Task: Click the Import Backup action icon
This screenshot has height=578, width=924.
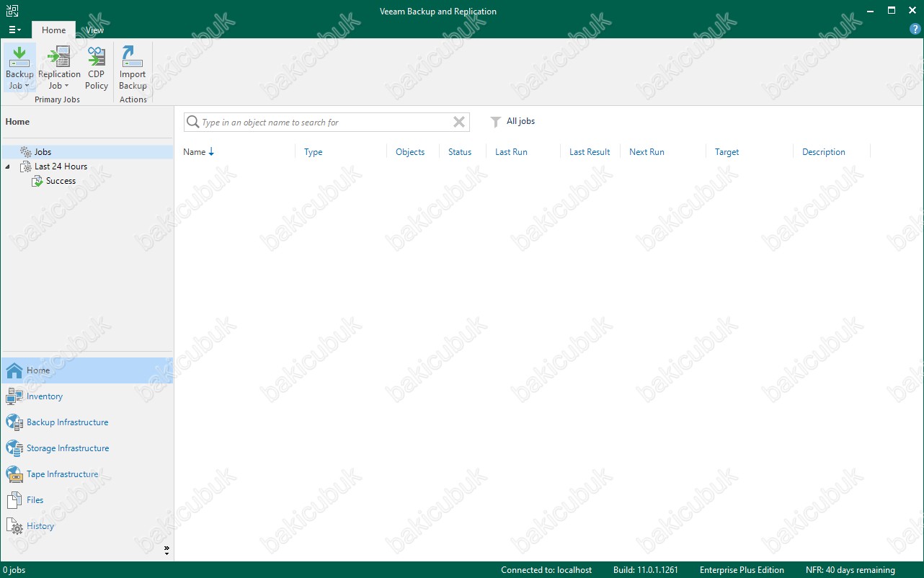Action: tap(133, 56)
